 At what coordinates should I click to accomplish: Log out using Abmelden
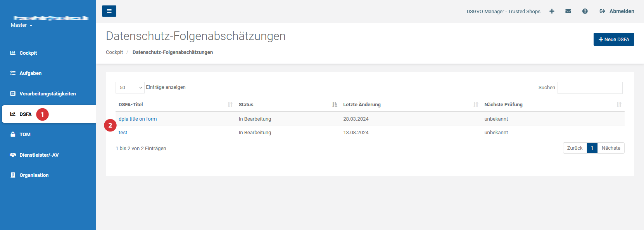pos(617,11)
